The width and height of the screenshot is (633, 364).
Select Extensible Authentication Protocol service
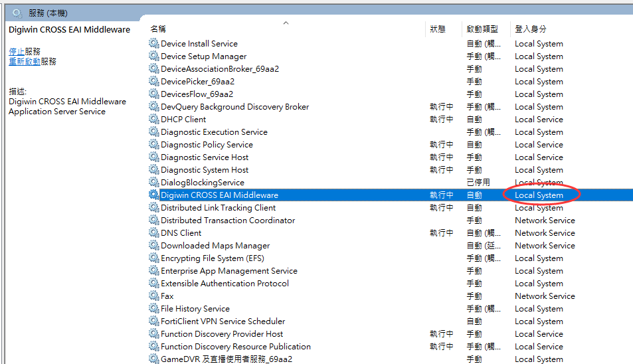[225, 284]
